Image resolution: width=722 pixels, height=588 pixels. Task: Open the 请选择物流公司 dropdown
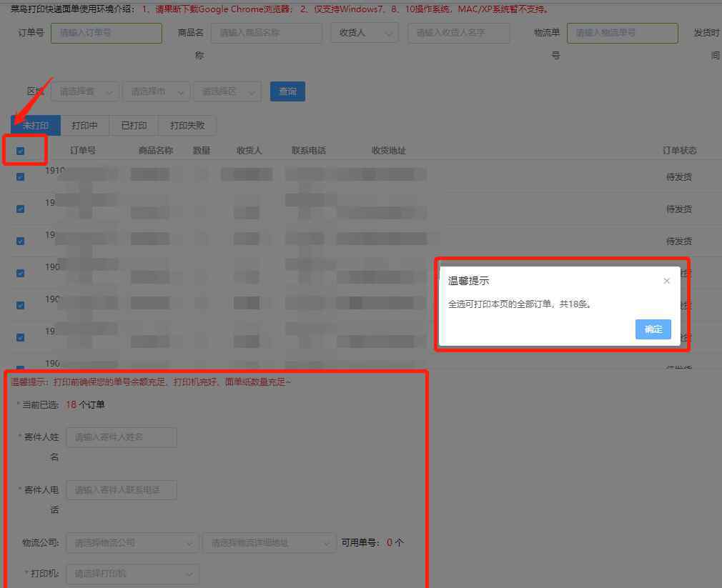(x=132, y=543)
